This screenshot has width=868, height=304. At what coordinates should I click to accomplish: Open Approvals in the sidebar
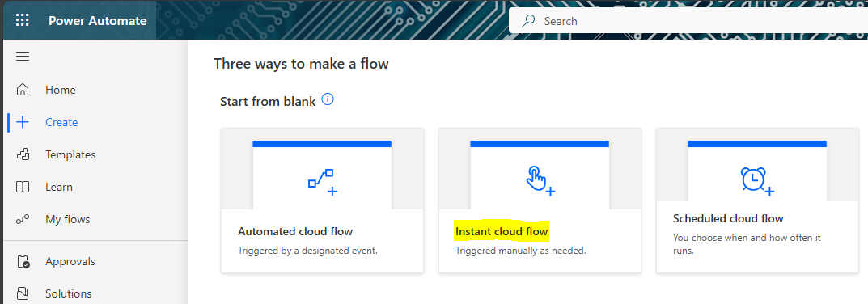(70, 261)
